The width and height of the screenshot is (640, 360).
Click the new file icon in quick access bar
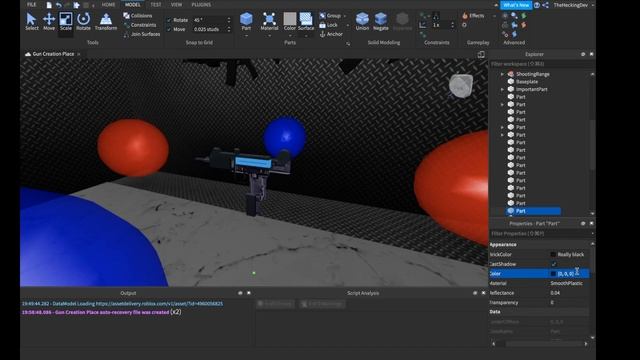[x=49, y=5]
